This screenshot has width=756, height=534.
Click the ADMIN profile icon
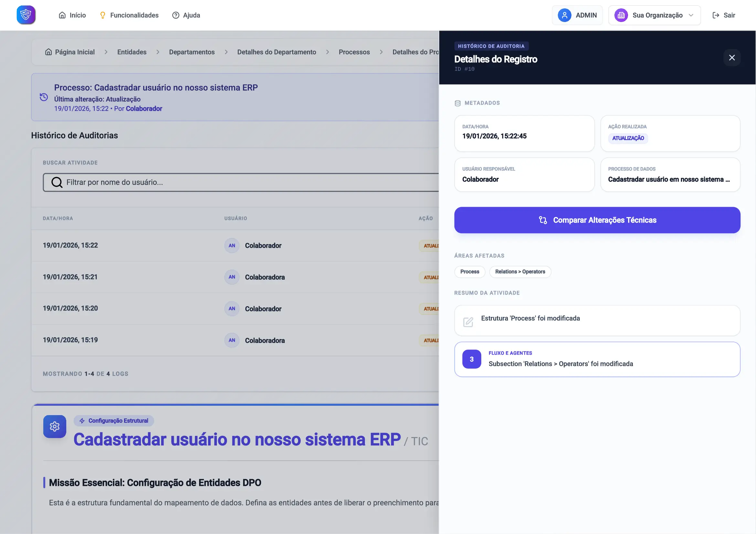coord(564,15)
